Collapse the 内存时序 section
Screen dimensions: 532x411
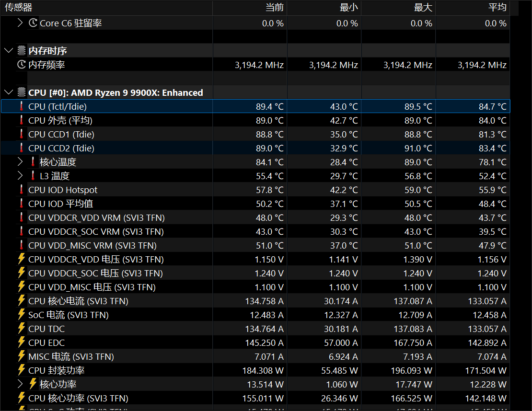tap(8, 51)
